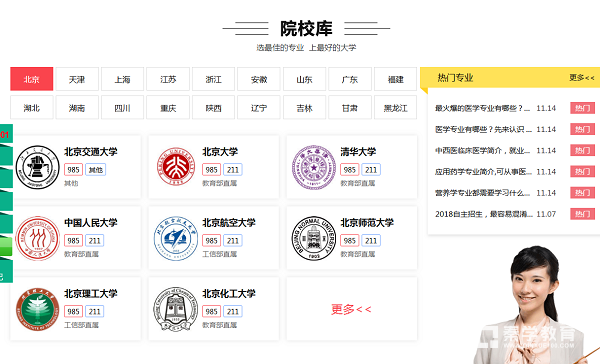
Task: Click 更多<< in the 热门专业 header
Action: tap(582, 78)
